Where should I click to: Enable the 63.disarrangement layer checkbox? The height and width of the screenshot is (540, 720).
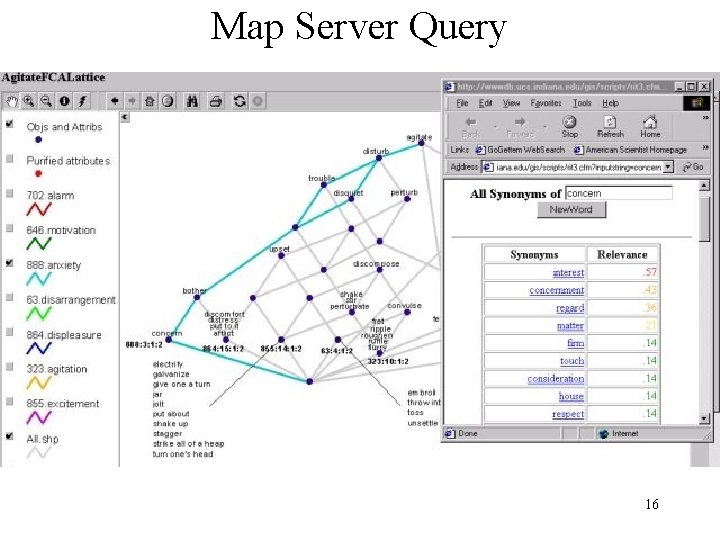click(10, 297)
